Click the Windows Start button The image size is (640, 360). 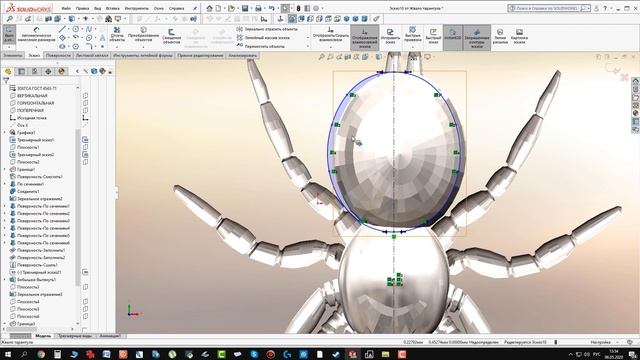tap(8, 354)
